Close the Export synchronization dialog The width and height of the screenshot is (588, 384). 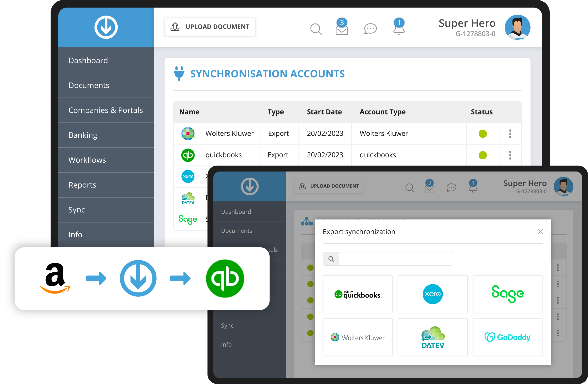tap(540, 232)
